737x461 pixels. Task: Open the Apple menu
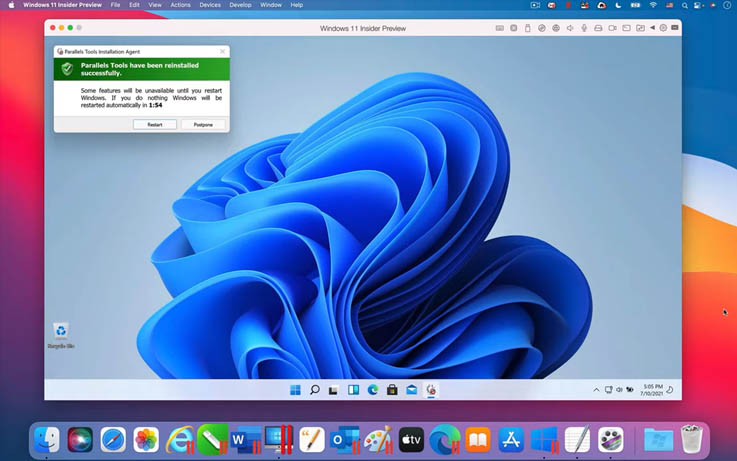(x=11, y=5)
